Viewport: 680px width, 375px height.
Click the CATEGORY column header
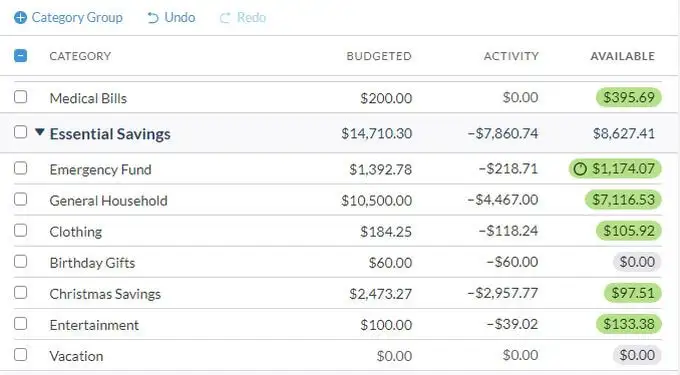[80, 56]
